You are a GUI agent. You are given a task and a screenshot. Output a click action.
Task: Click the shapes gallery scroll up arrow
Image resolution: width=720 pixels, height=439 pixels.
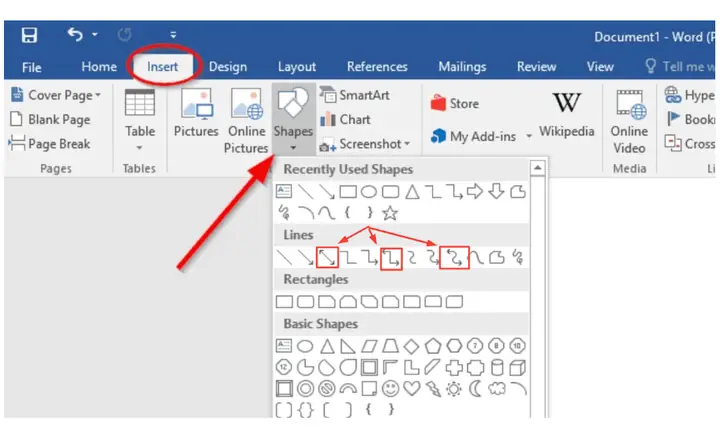tap(537, 168)
